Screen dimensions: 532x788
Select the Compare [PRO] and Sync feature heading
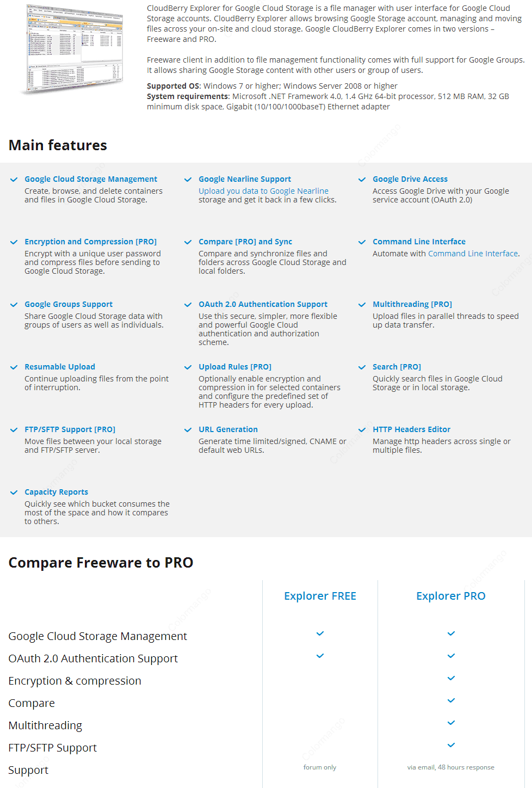245,242
